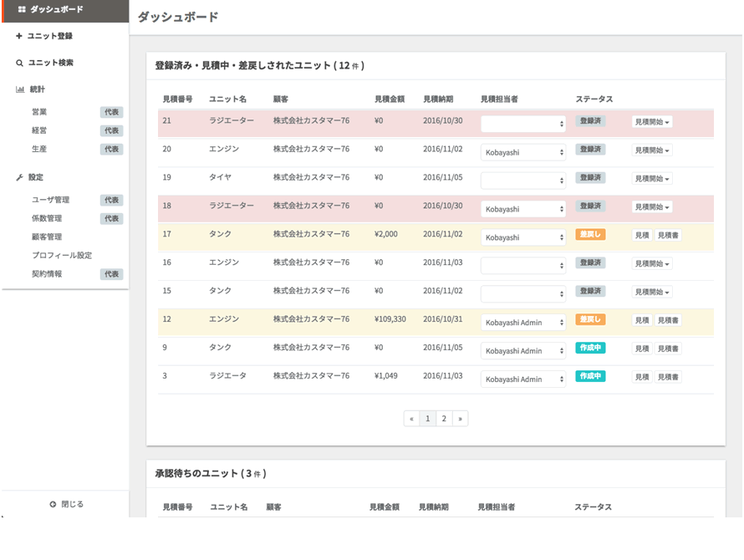
Task: Open 係数管理 settings page
Action: click(x=47, y=218)
